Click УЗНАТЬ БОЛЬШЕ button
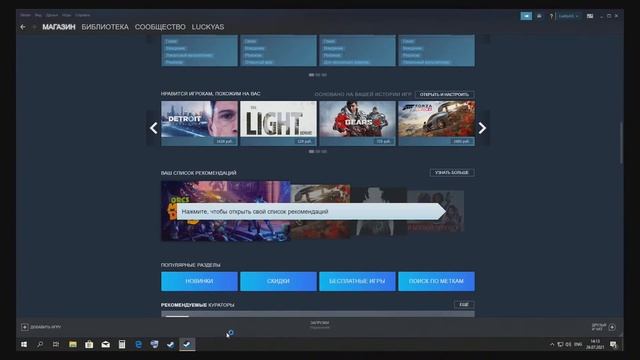The width and height of the screenshot is (640, 360). click(x=452, y=173)
